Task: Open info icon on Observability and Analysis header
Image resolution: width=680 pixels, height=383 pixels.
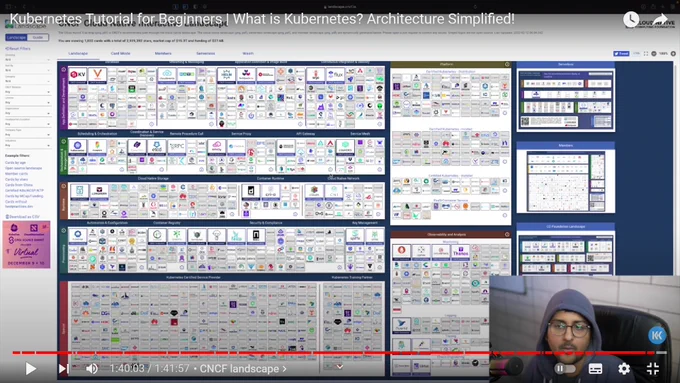Action: [507, 234]
